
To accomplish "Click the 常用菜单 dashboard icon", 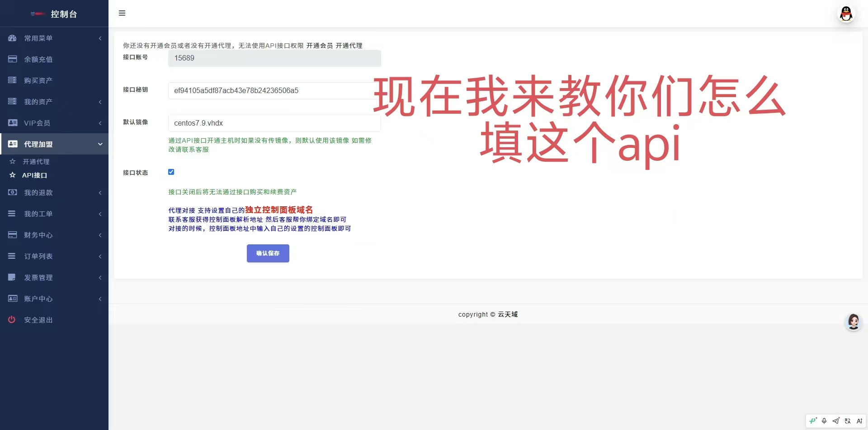I will (x=12, y=38).
